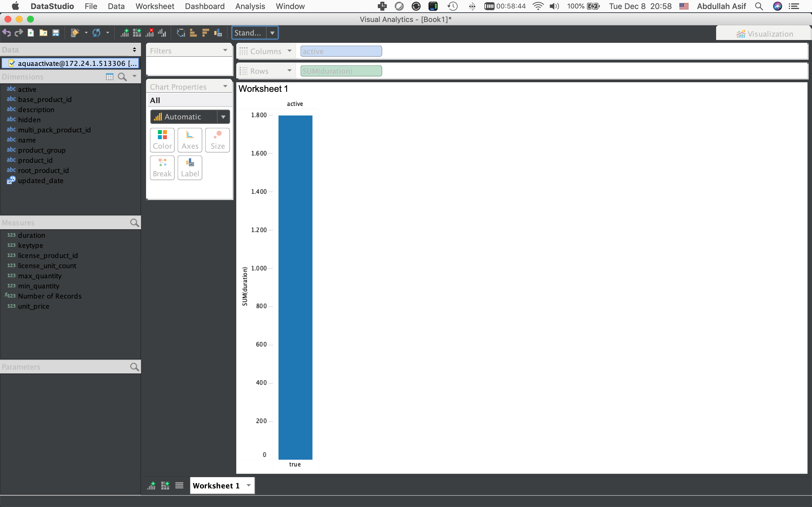The width and height of the screenshot is (812, 507).
Task: Open the Worksheet 1 bottom tab
Action: [216, 485]
